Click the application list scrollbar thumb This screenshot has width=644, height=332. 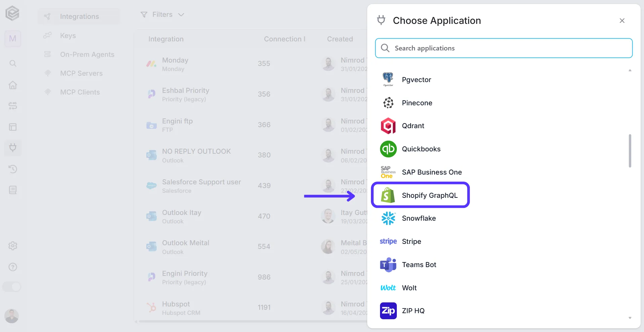[630, 151]
